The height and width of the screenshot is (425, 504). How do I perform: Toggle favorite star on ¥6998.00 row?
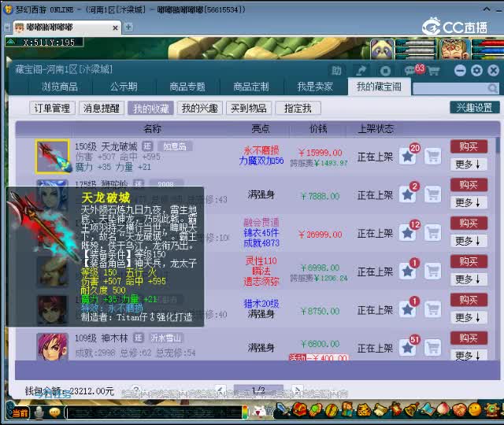pos(408,272)
